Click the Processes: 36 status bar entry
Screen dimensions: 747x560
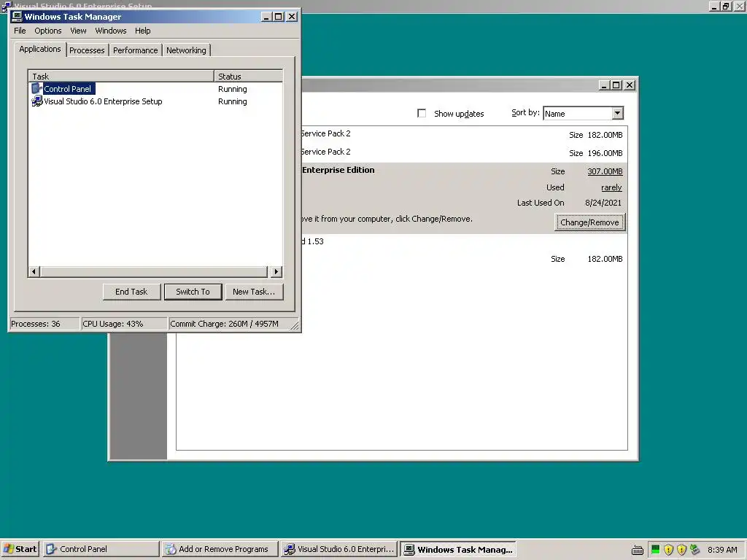pyautogui.click(x=44, y=324)
